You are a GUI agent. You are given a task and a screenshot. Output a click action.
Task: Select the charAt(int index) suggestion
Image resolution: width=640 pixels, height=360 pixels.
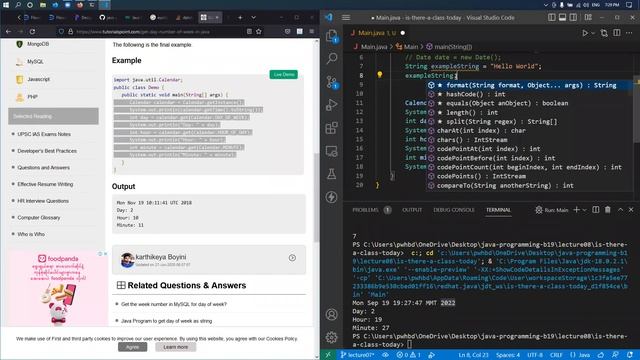pos(529,131)
